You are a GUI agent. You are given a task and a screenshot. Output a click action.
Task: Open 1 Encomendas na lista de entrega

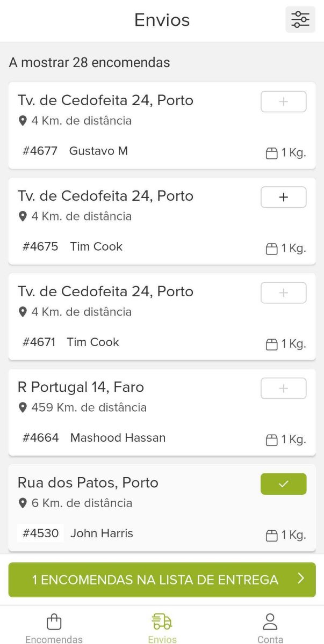pos(155,580)
